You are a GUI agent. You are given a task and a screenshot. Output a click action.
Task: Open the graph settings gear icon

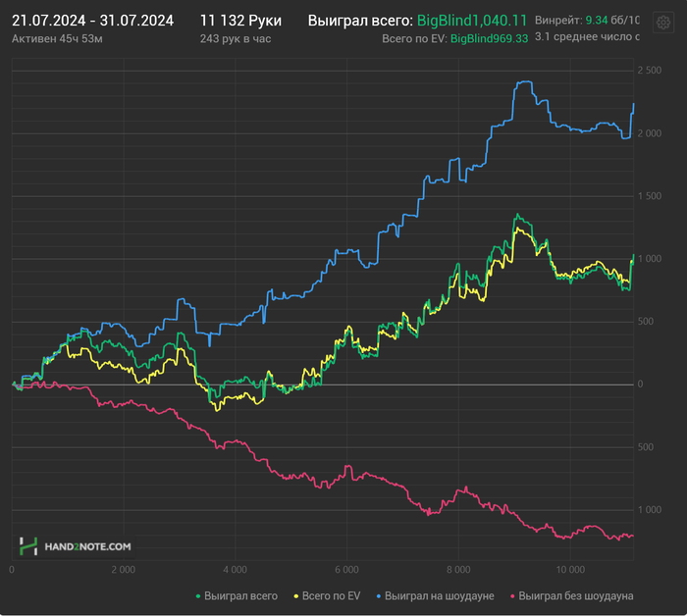coord(662,22)
